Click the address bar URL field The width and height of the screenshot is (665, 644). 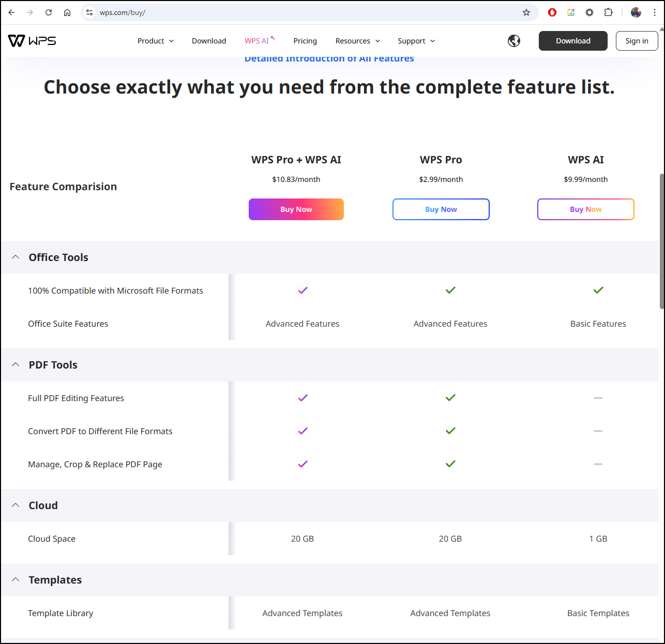[x=310, y=12]
